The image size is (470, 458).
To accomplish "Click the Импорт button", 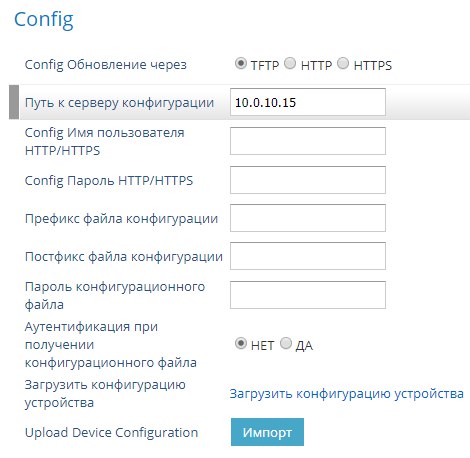I will coord(267,432).
